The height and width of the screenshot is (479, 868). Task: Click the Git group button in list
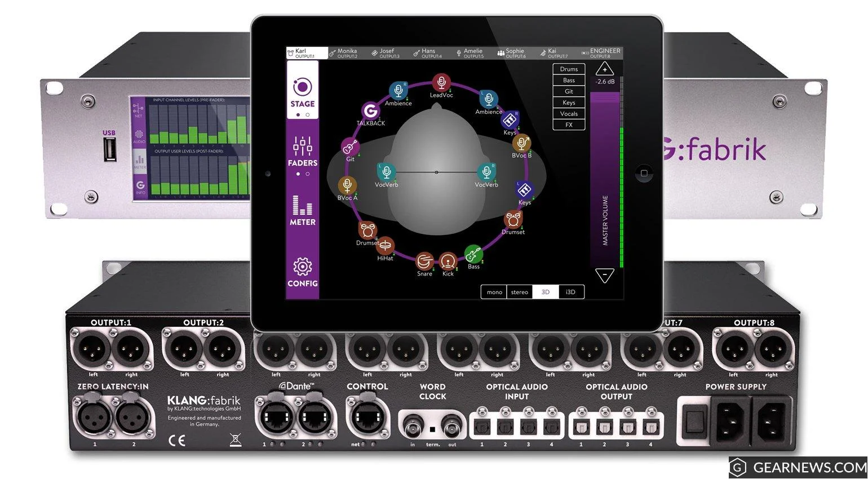(569, 91)
